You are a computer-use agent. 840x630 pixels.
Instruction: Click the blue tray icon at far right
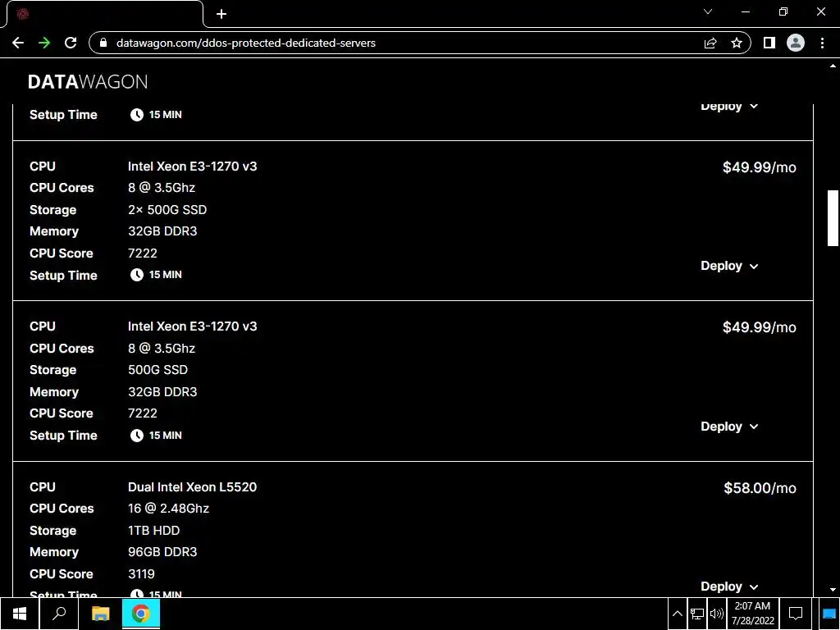click(829, 614)
